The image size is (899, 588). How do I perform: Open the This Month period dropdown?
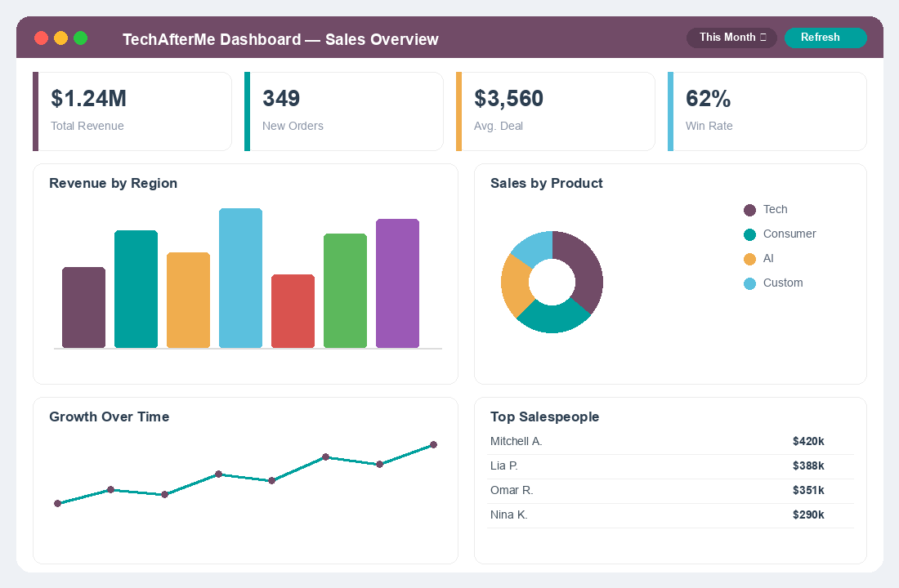(x=731, y=38)
